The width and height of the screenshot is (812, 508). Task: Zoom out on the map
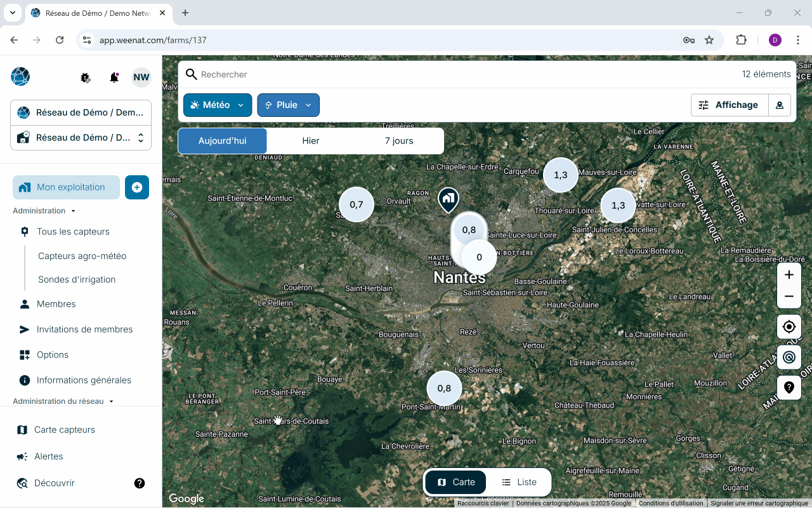coord(789,297)
